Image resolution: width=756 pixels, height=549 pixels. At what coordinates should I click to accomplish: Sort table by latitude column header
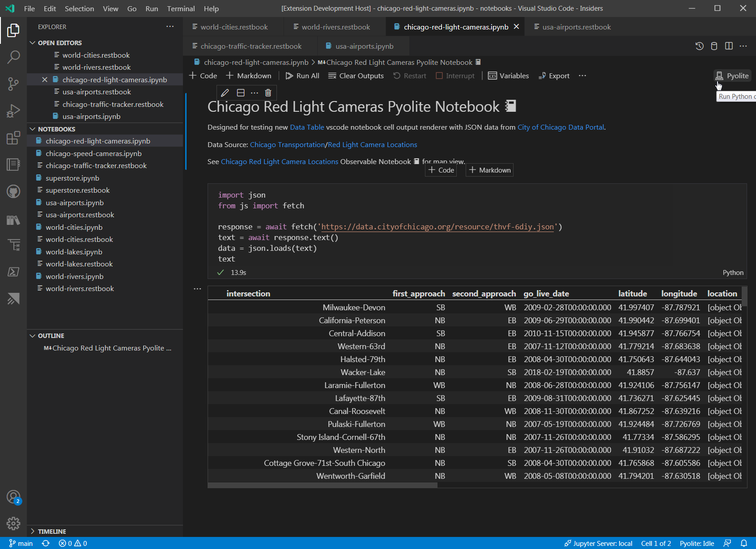pyautogui.click(x=633, y=294)
